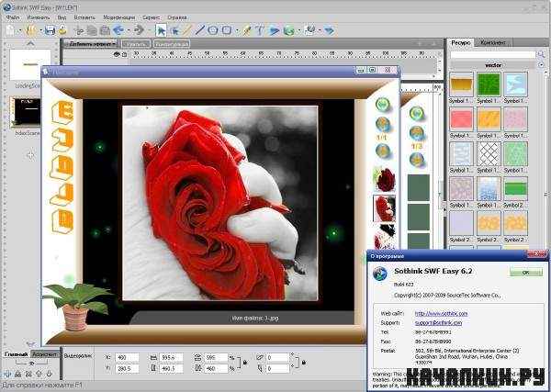This screenshot has width=551, height=392.
Task: Select the crosshatch pattern Symbol thumbnail
Action: tap(489, 154)
